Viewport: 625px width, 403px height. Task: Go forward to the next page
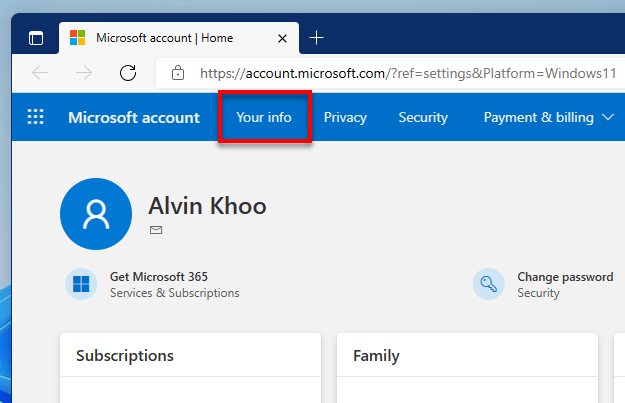click(x=84, y=73)
